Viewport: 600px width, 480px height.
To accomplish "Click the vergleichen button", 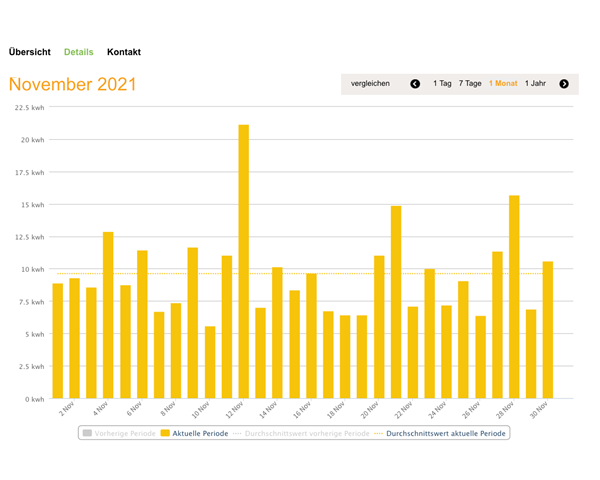I will tap(370, 84).
